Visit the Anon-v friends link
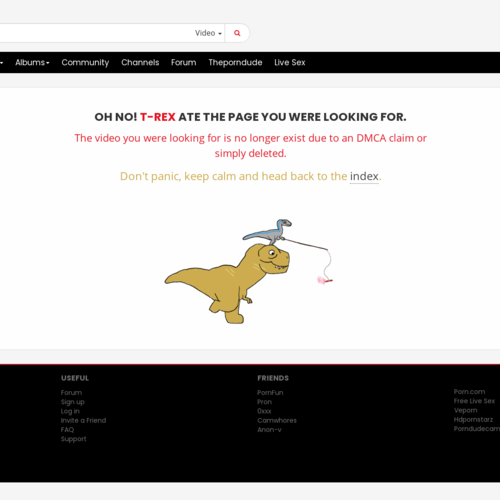This screenshot has width=500, height=500. [x=269, y=430]
